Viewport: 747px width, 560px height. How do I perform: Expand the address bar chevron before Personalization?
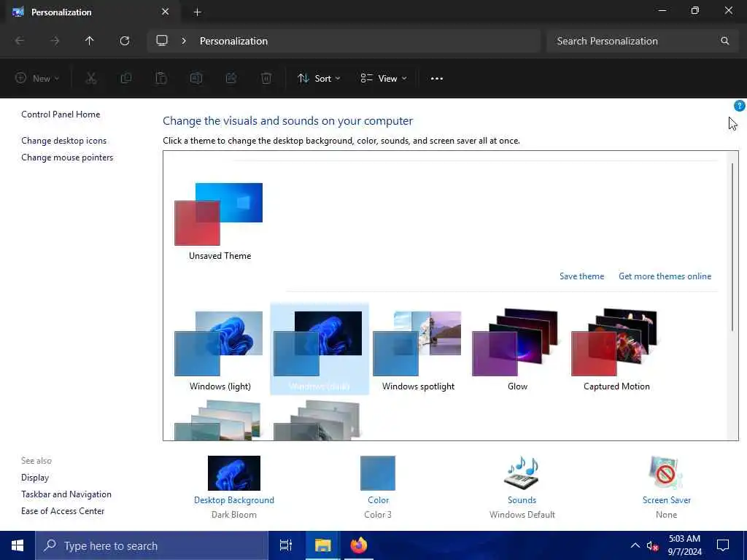pyautogui.click(x=183, y=41)
